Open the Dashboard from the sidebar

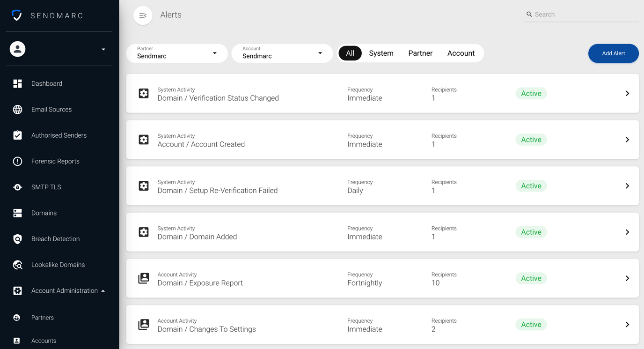[46, 83]
